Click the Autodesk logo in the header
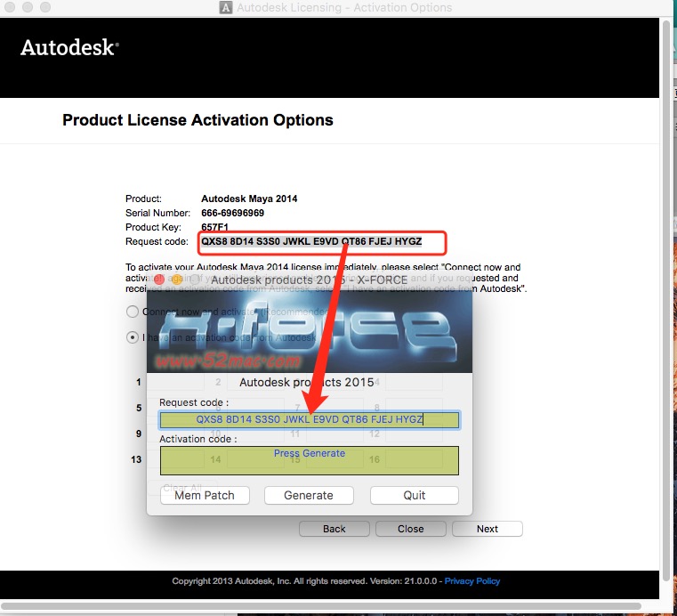The image size is (677, 616). point(69,47)
